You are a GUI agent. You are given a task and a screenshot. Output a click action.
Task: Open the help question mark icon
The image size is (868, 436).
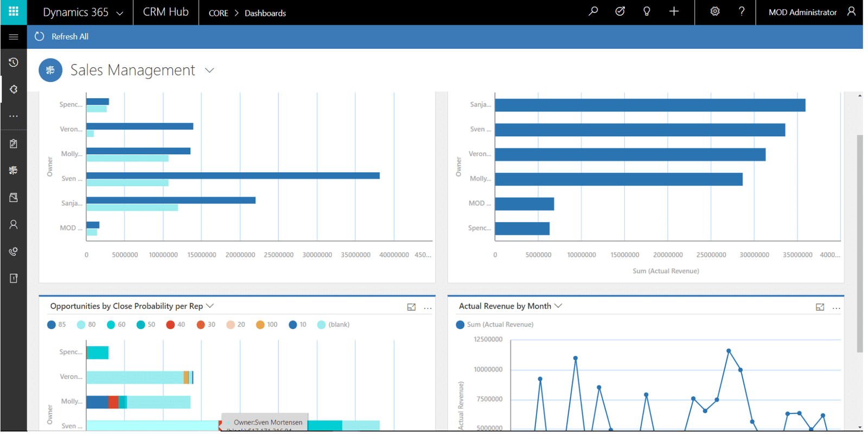(742, 11)
